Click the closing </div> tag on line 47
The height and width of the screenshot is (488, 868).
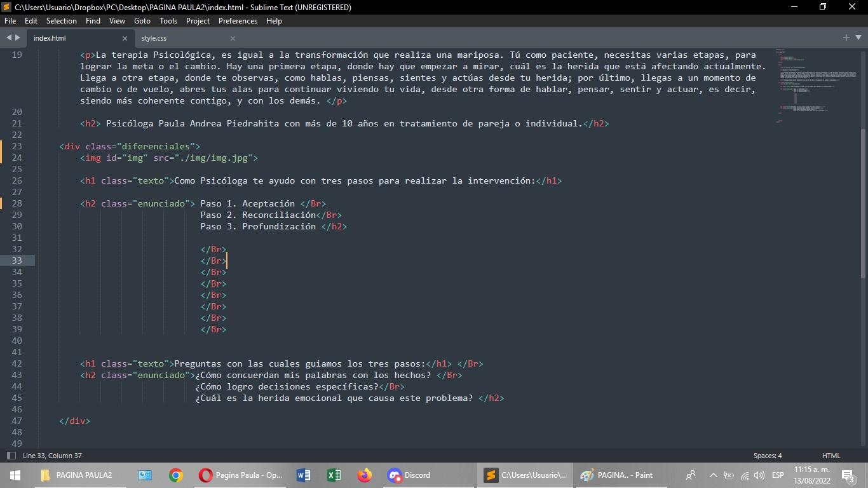(x=75, y=421)
